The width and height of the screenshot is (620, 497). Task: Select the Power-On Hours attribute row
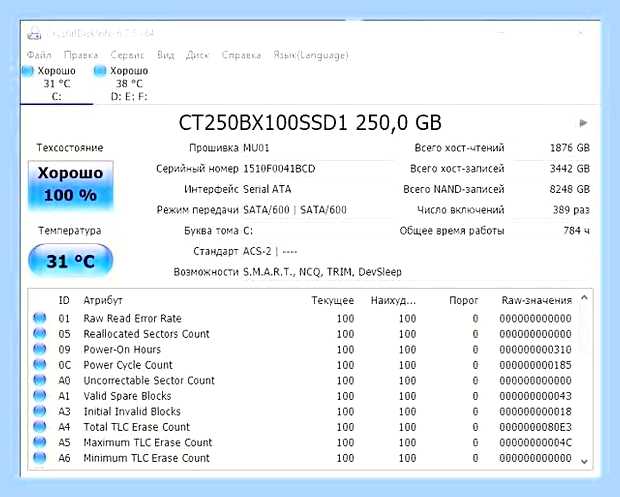click(x=303, y=350)
